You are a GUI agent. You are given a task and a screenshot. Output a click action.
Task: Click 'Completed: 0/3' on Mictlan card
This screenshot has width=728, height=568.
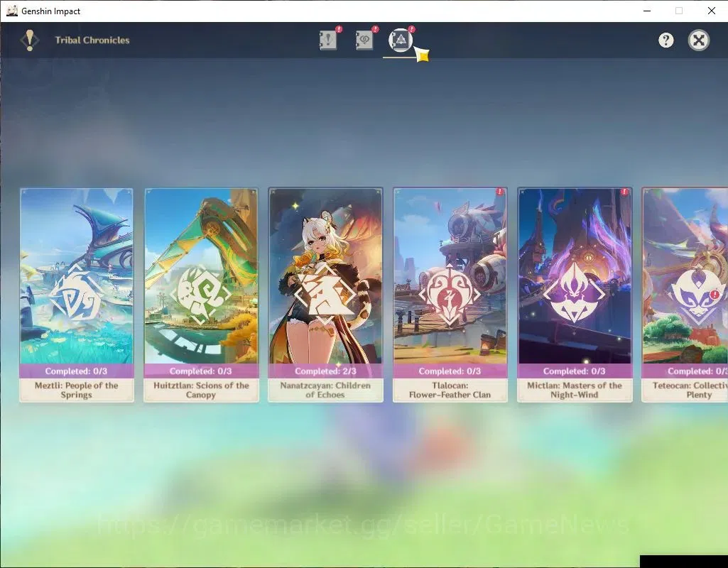(575, 371)
